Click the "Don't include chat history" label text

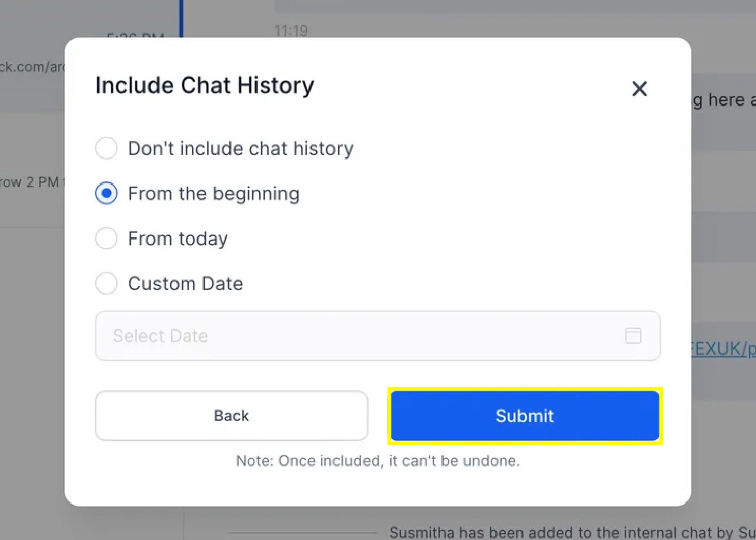(x=240, y=149)
